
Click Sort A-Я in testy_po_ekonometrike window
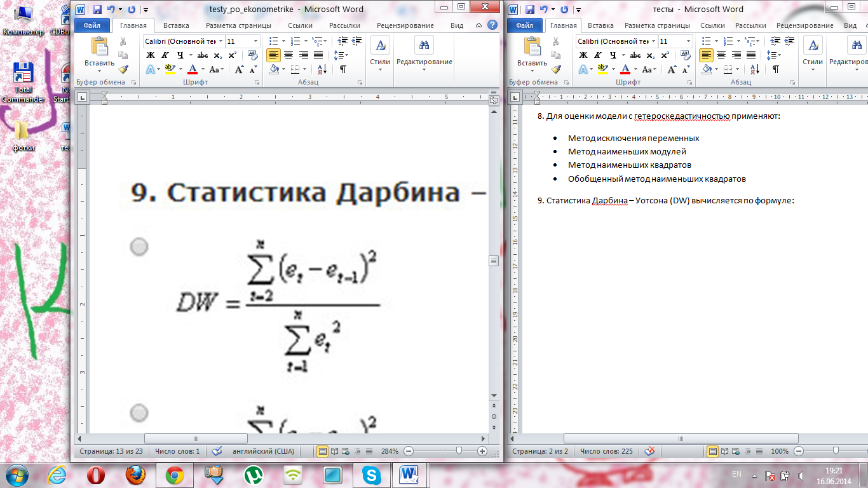[x=322, y=69]
